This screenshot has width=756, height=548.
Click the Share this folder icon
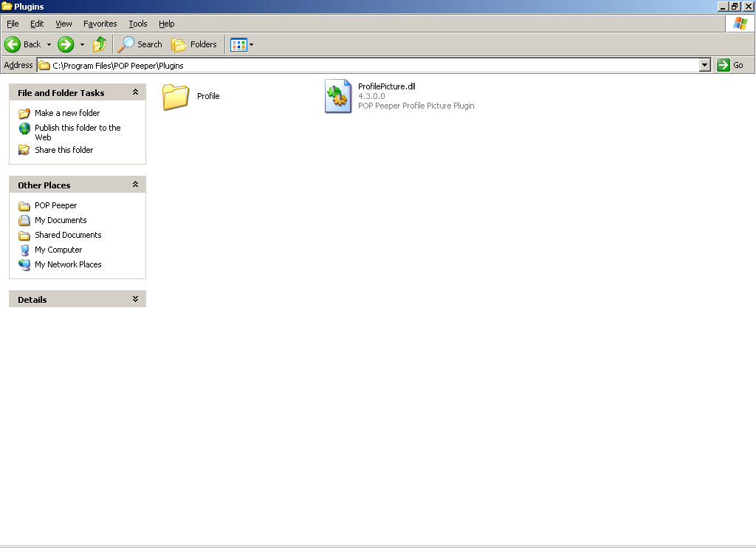[24, 150]
